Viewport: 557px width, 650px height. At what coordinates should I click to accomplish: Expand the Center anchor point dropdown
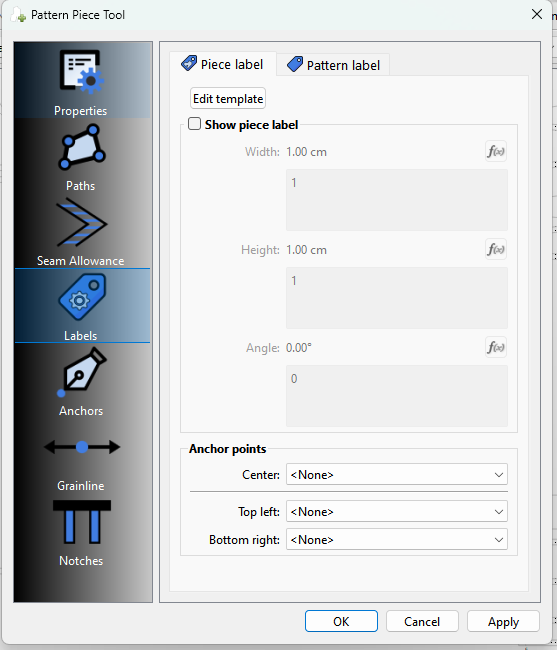tap(397, 475)
